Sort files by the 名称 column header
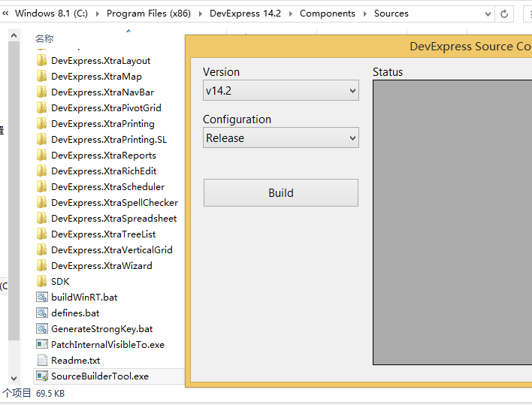The height and width of the screenshot is (405, 532). click(x=44, y=38)
